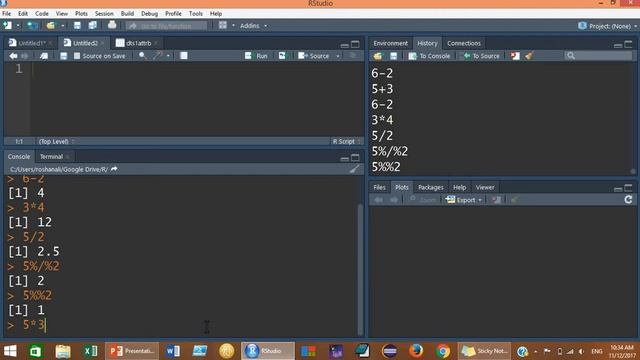Click the Save All documents icon
Viewport: 640px width, 360px height.
[93, 25]
